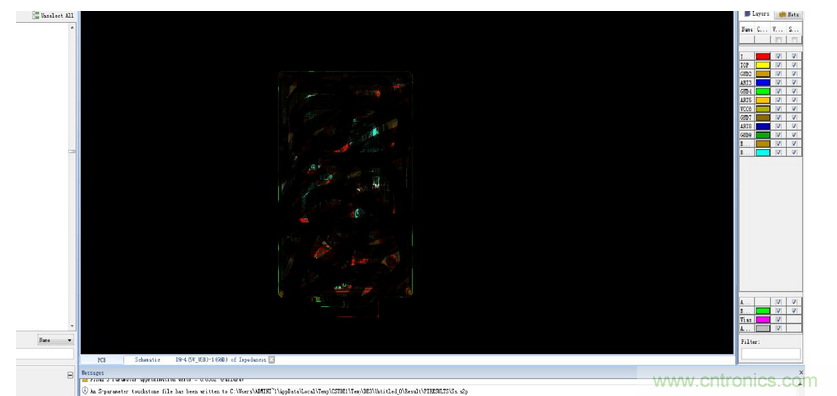Click the warning icon in Messages list
The image size is (837, 396).
click(x=85, y=380)
